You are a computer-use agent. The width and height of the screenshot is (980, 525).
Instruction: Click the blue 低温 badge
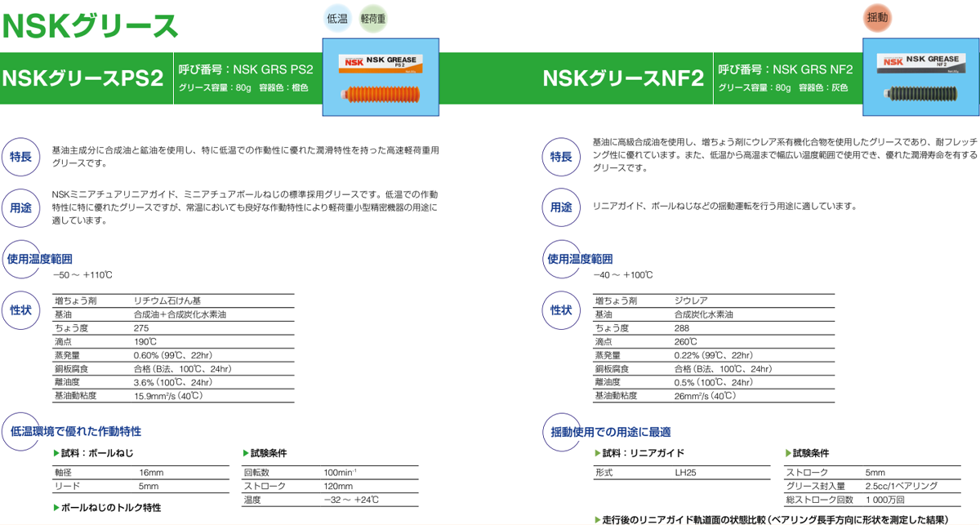(x=337, y=18)
